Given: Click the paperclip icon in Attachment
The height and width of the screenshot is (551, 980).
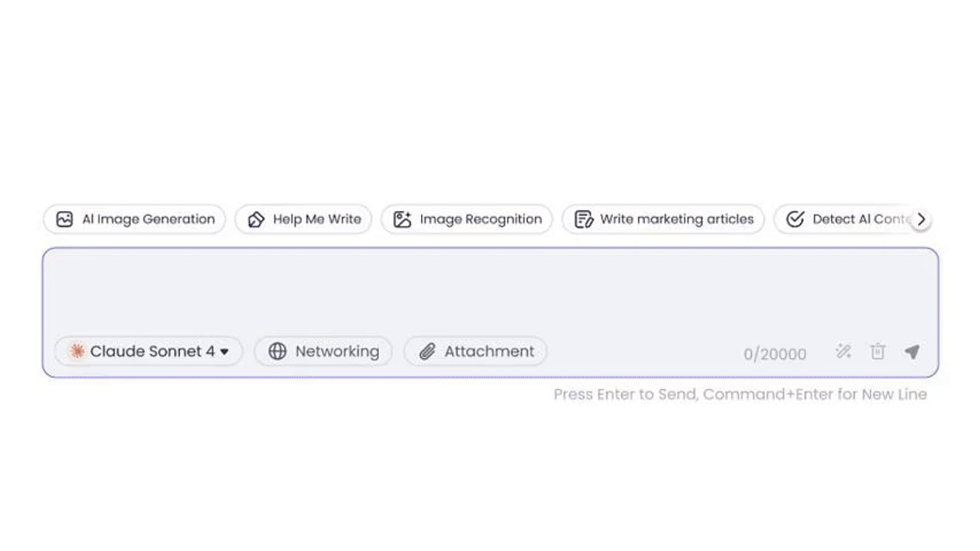Looking at the screenshot, I should point(427,351).
